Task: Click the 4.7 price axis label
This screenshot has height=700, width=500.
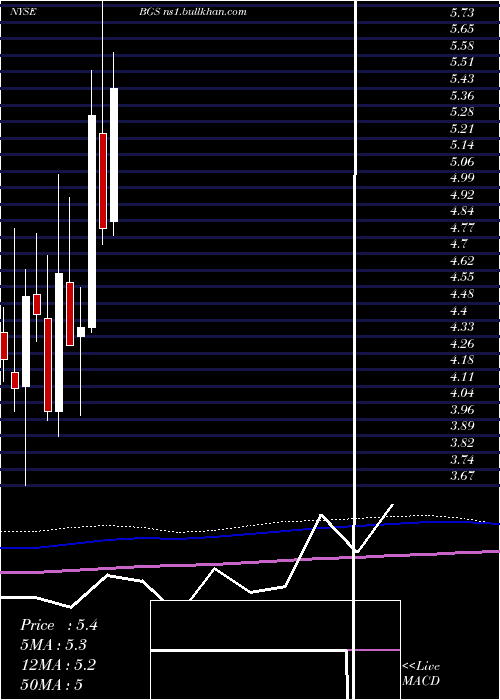Action: point(459,244)
